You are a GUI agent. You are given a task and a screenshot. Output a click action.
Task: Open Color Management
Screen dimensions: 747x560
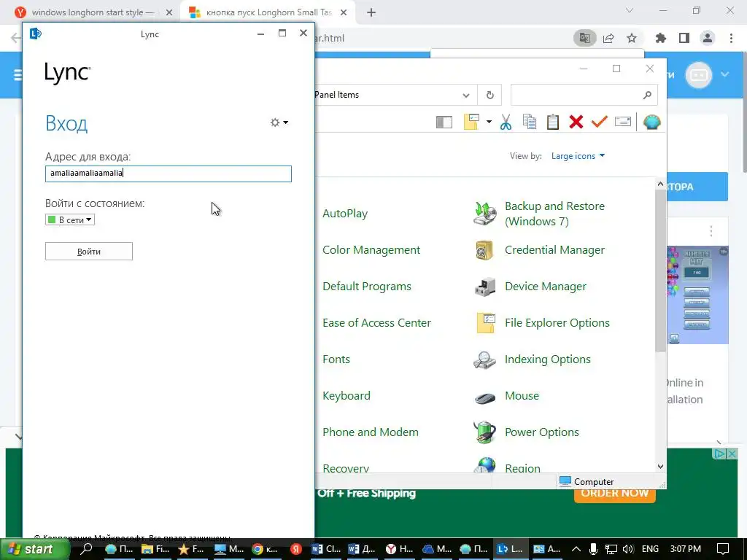[371, 250]
